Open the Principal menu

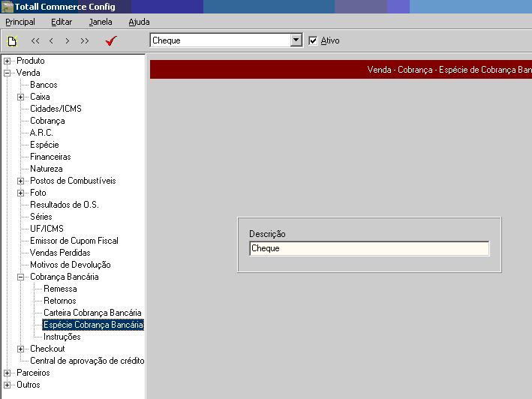(x=20, y=22)
